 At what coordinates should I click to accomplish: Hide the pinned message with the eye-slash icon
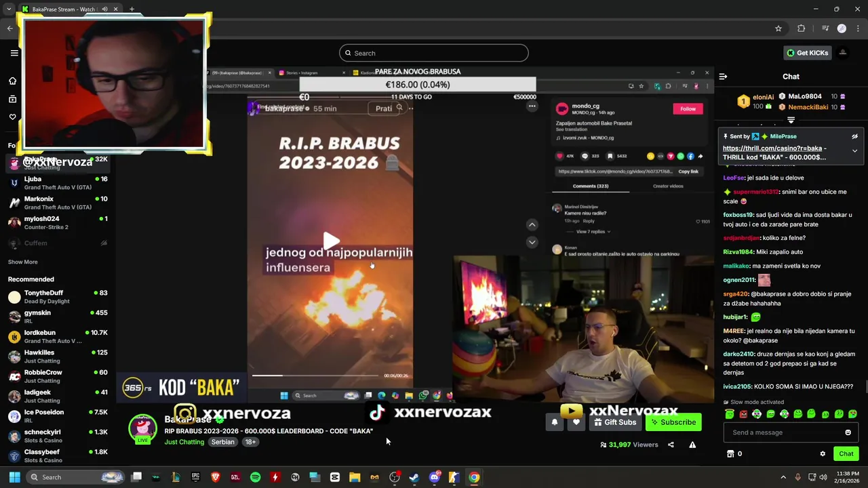854,136
